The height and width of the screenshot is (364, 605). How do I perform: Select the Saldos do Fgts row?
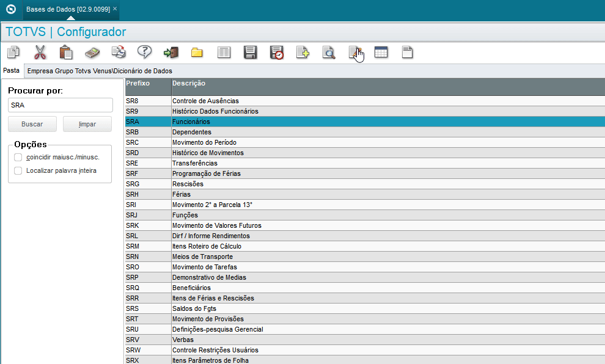point(365,309)
